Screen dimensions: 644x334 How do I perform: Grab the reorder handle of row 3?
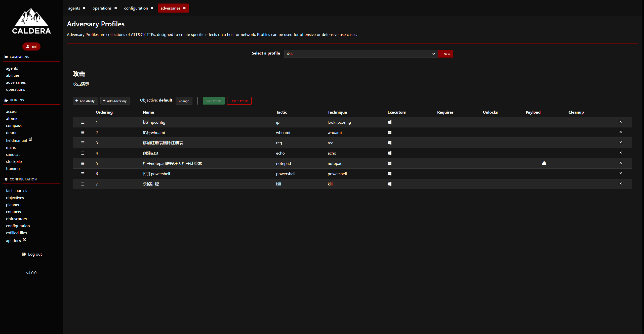click(x=83, y=143)
